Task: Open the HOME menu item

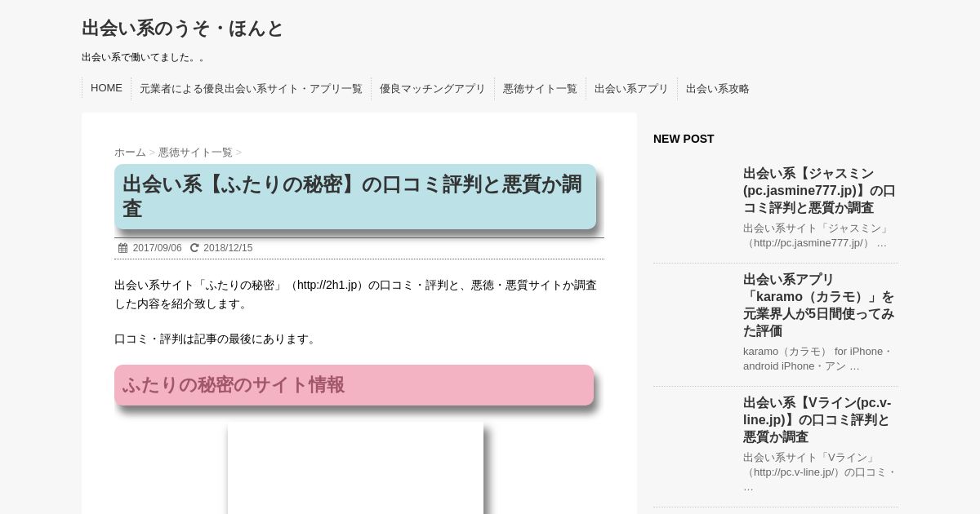Action: click(106, 88)
